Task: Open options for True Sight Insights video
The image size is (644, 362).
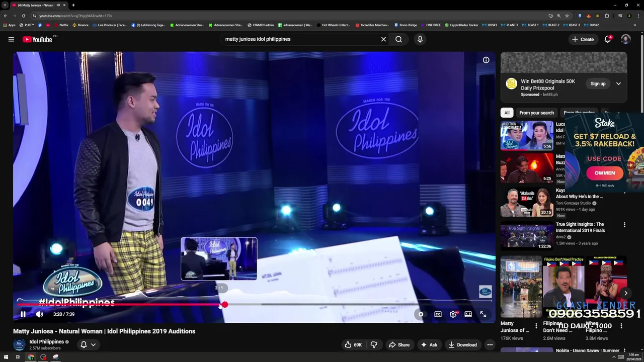Action: pos(624,225)
